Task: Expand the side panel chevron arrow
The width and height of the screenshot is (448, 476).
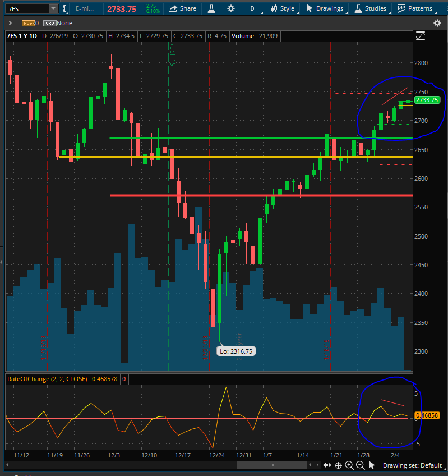Action: click(x=10, y=23)
